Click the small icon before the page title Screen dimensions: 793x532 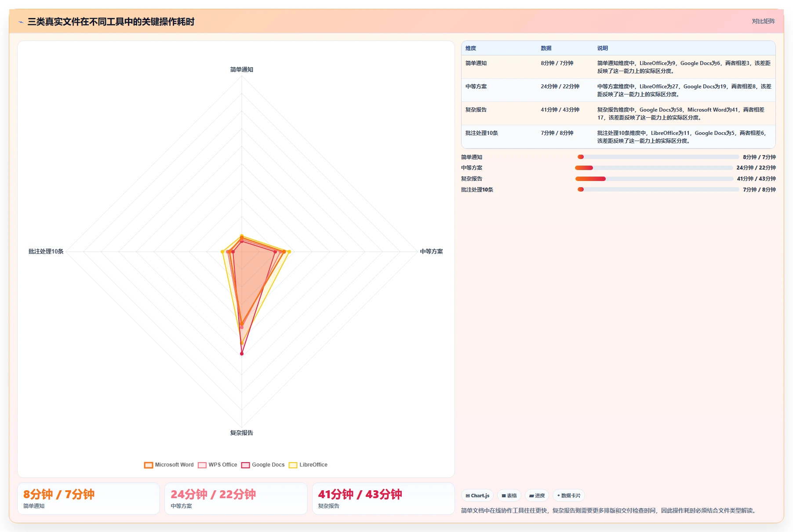[21, 22]
